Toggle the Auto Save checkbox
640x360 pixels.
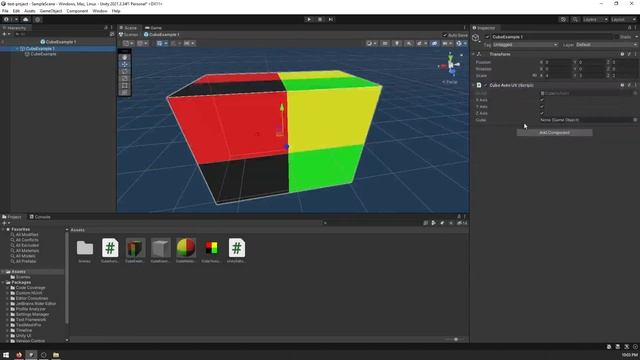pyautogui.click(x=445, y=35)
